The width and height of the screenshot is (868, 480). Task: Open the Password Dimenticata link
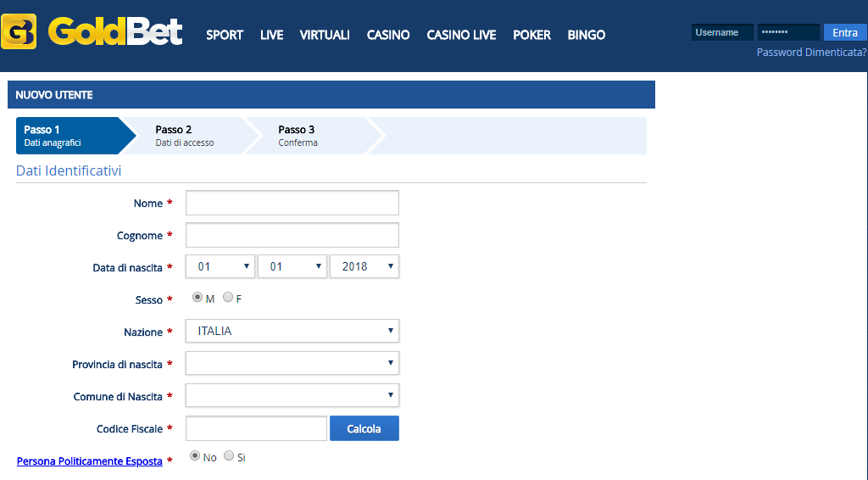pos(811,53)
